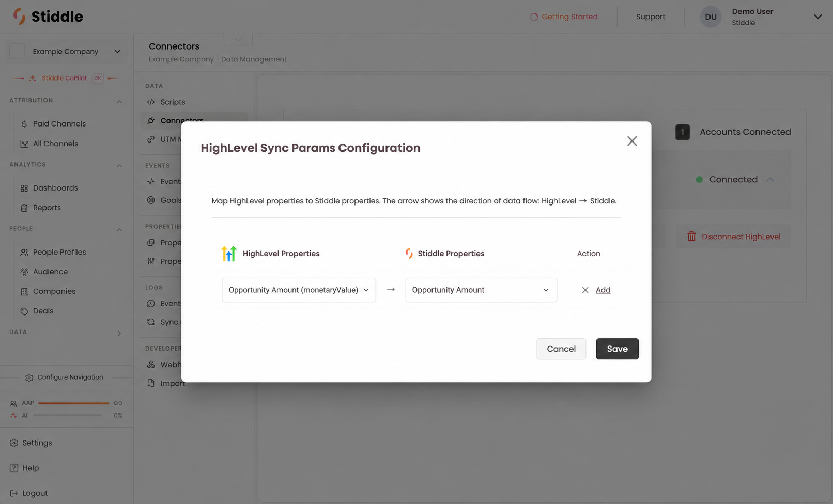
Task: Click the Companies icon
Action: point(24,292)
